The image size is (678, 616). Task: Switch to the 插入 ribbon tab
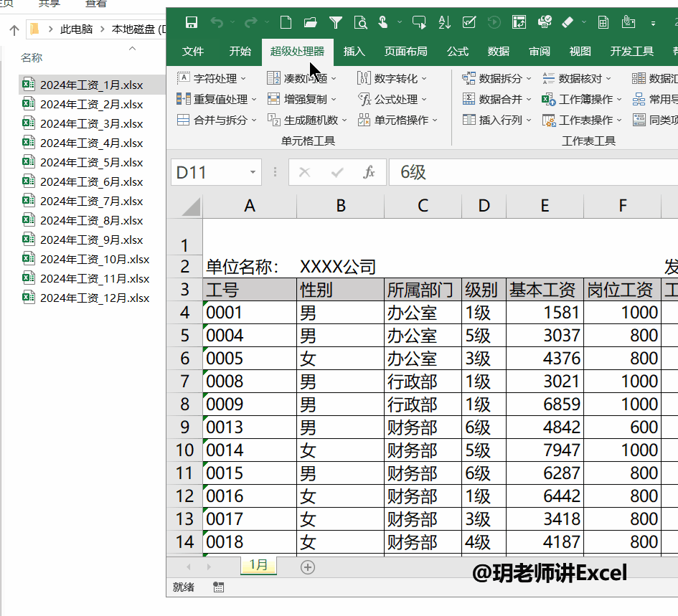tap(354, 52)
